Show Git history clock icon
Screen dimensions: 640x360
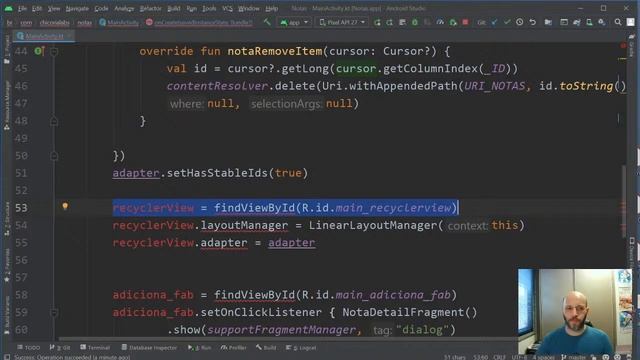520,22
